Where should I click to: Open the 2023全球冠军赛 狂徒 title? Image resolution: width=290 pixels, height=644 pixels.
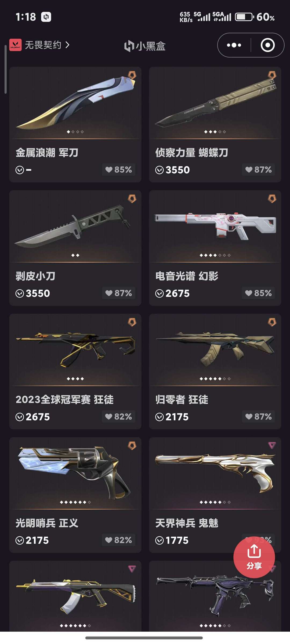coord(65,400)
